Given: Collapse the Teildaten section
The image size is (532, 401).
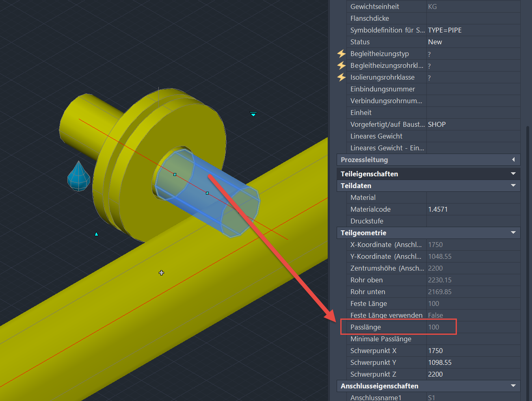Looking at the screenshot, I should coord(514,186).
